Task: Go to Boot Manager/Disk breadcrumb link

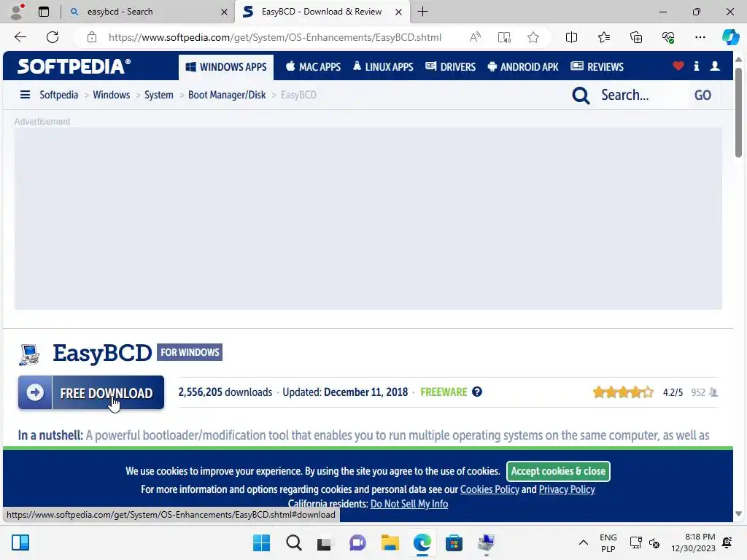Action: (227, 95)
